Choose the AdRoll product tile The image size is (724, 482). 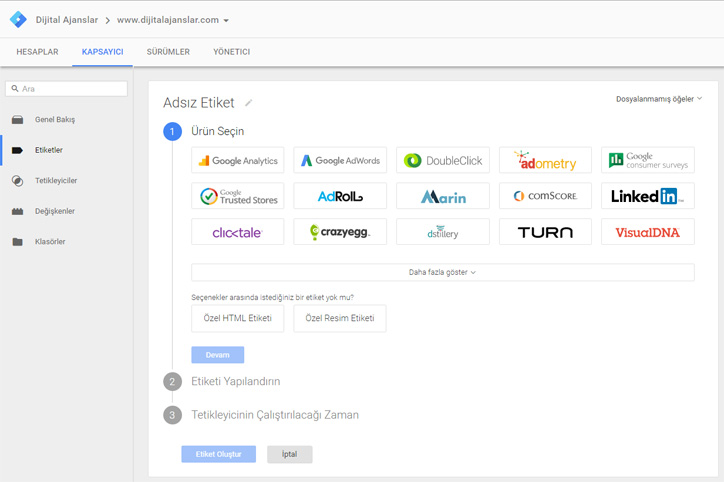(340, 196)
